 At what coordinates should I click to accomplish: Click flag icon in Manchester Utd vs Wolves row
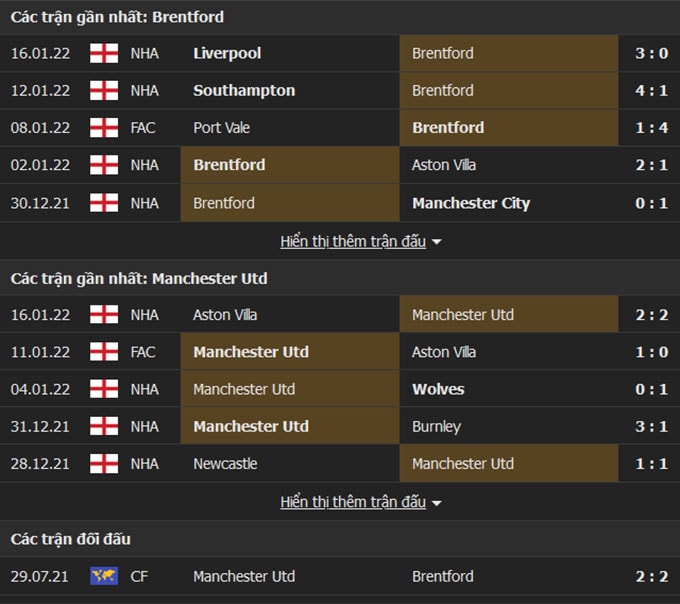[x=104, y=389]
